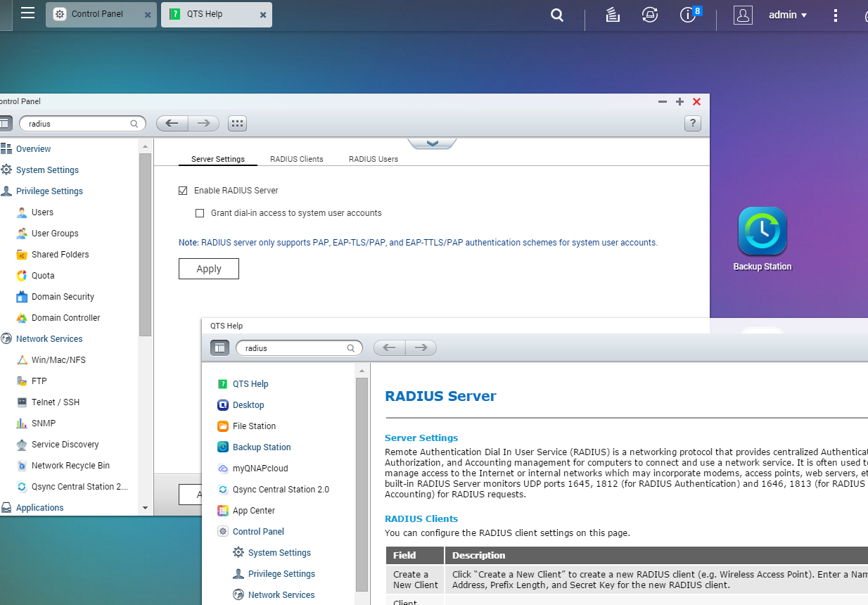Click the search magnifier in top bar

[557, 15]
